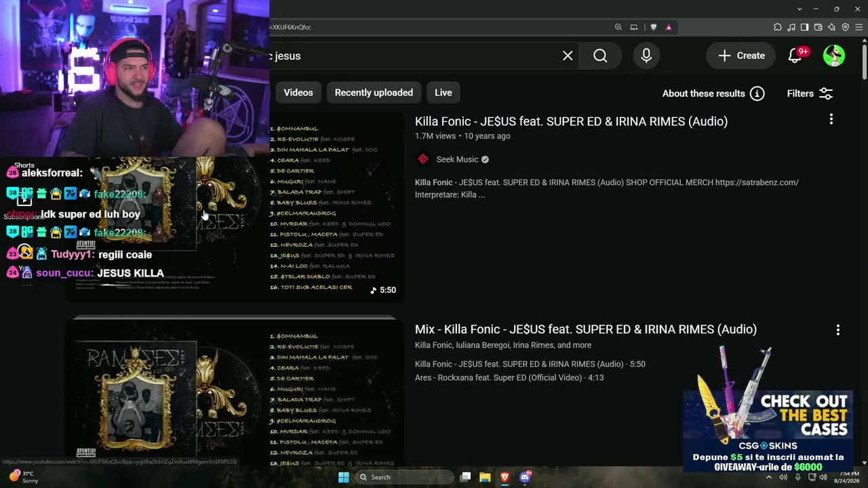Viewport: 868px width, 488px height.
Task: Open the Brave VPN shield icon
Action: click(x=846, y=27)
